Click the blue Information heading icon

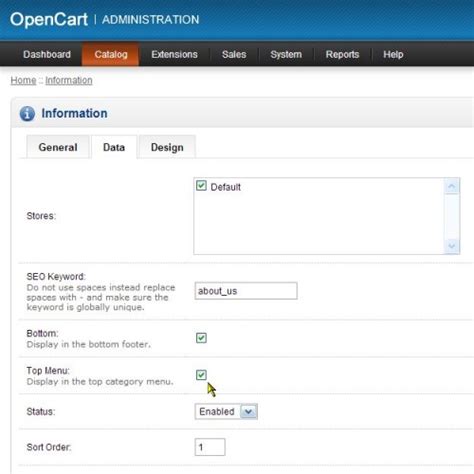pyautogui.click(x=27, y=113)
